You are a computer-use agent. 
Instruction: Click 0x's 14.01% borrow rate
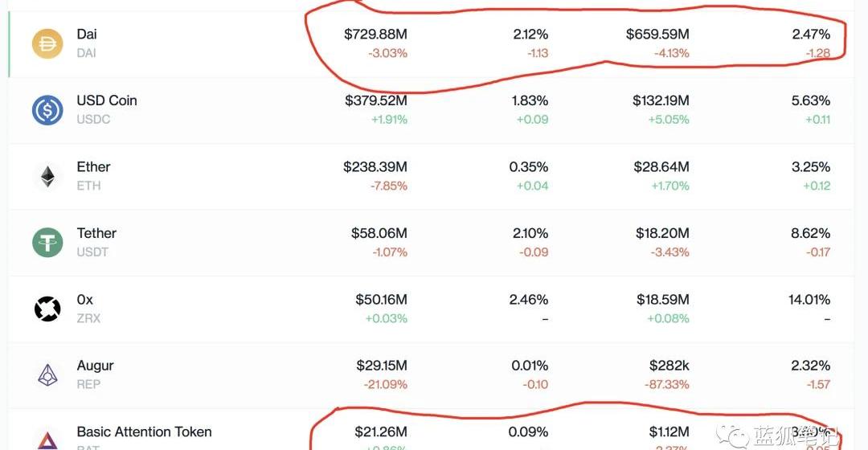tap(809, 300)
